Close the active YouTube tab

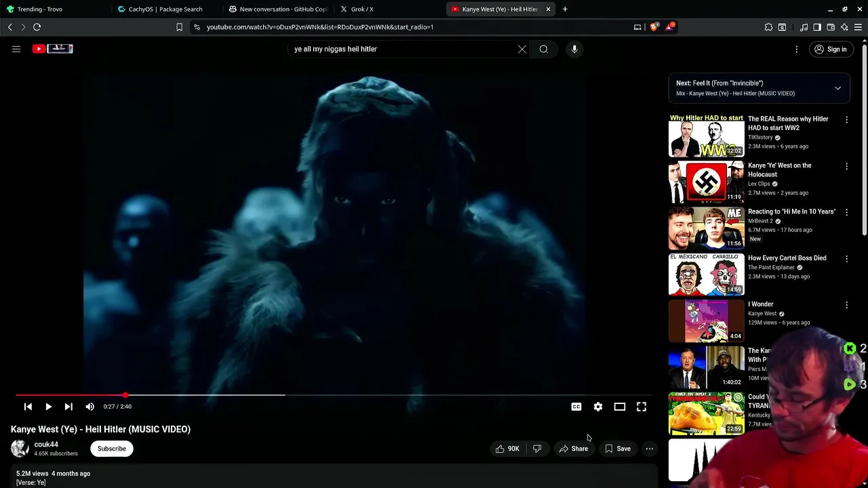point(548,9)
